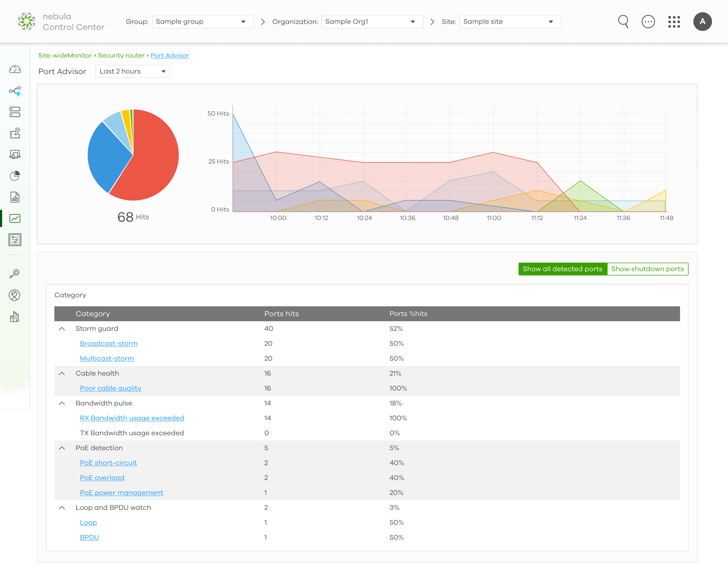The width and height of the screenshot is (728, 578).
Task: Open the Organization dropdown showing Sample Org1
Action: pyautogui.click(x=372, y=22)
